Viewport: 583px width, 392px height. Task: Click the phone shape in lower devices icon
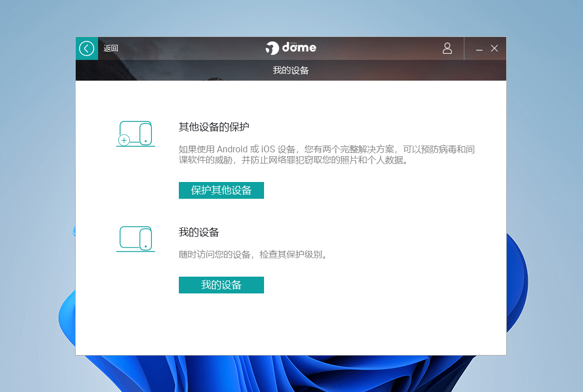pos(146,239)
